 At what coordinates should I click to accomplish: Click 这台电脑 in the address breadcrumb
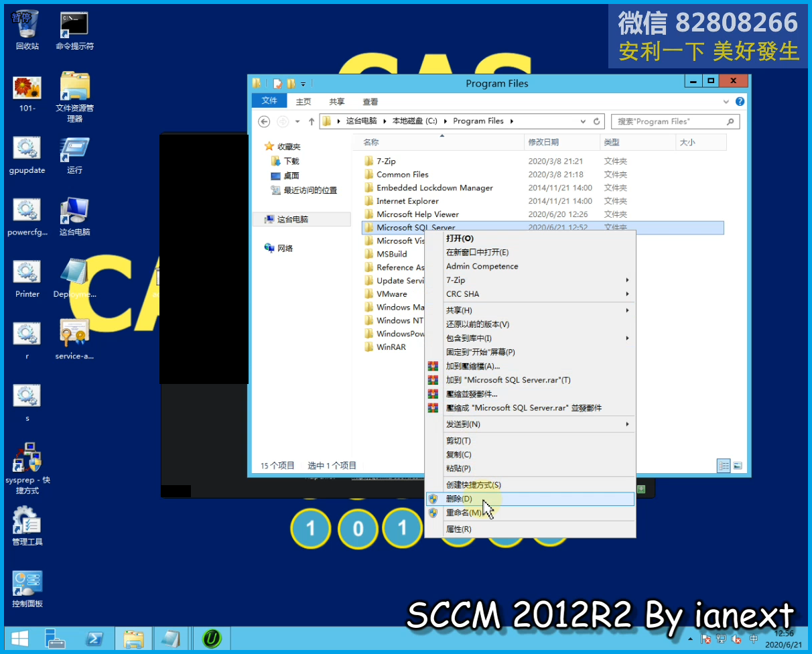point(361,121)
